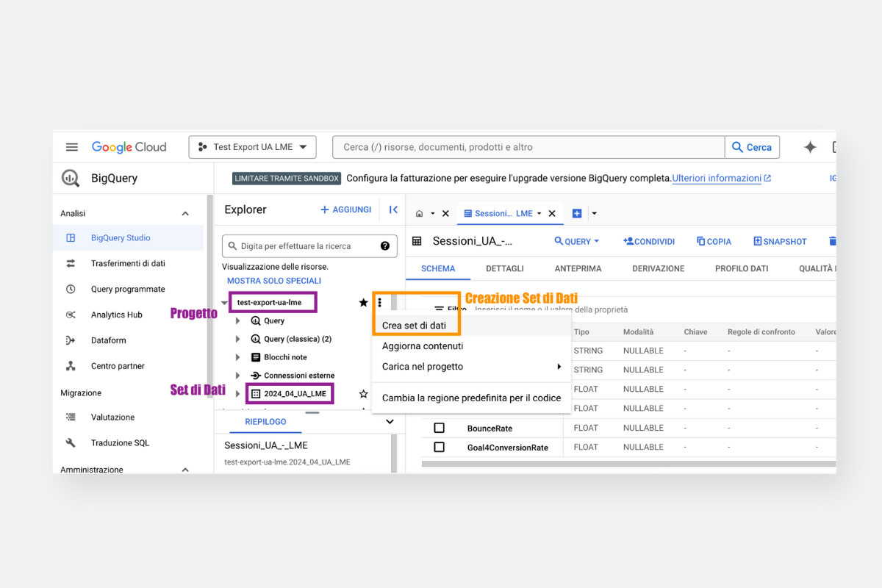The height and width of the screenshot is (588, 882).
Task: Switch to the DETTAGLI tab
Action: [x=505, y=268]
